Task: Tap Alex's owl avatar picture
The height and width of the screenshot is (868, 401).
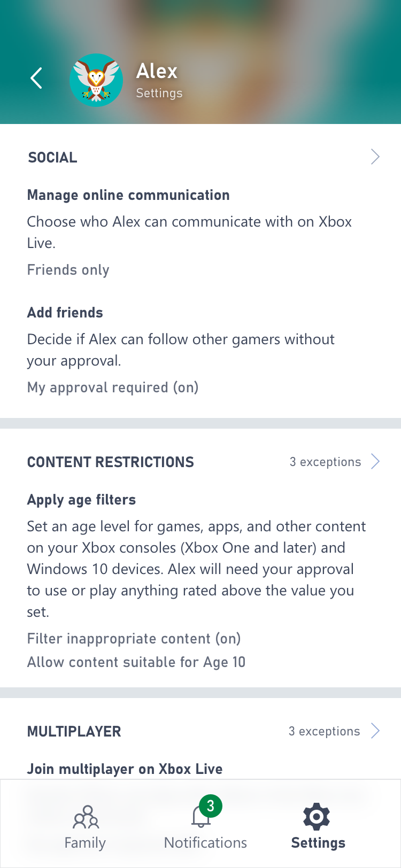Action: (96, 80)
